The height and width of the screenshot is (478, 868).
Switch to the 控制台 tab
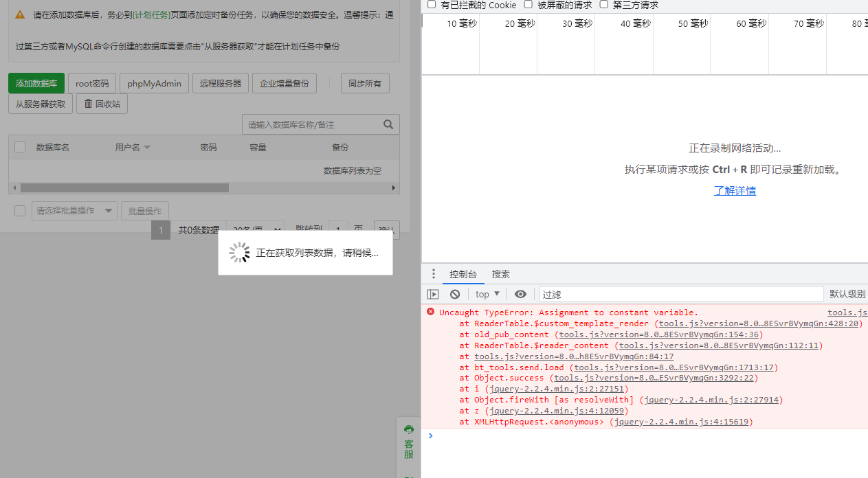click(463, 274)
